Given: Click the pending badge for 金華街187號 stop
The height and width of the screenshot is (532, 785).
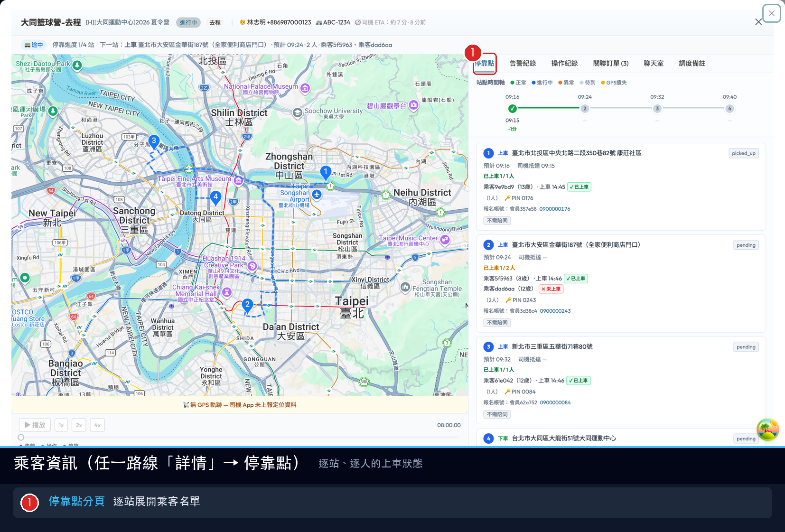Looking at the screenshot, I should [x=746, y=245].
